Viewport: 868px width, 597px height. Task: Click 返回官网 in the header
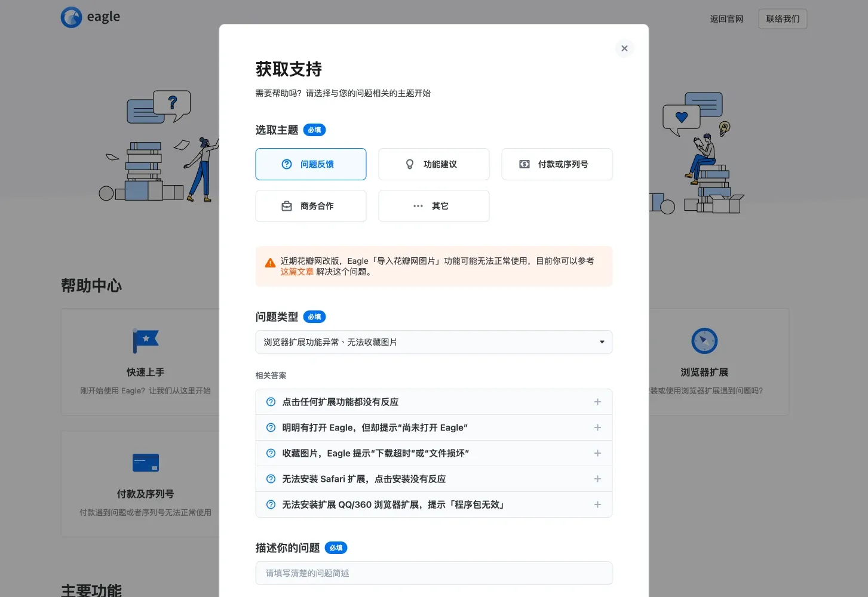click(x=726, y=19)
